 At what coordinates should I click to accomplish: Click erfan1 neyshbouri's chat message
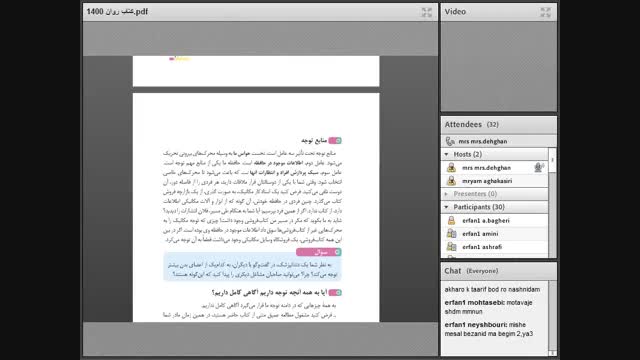click(x=489, y=329)
